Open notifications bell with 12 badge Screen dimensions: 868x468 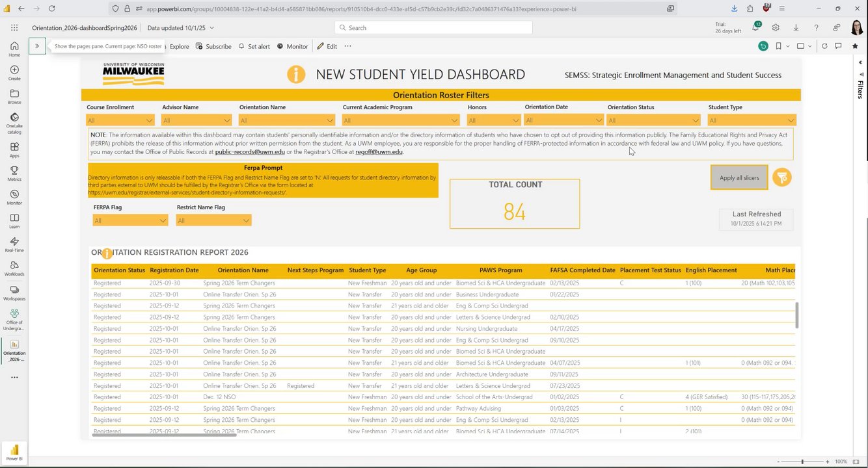pos(756,27)
